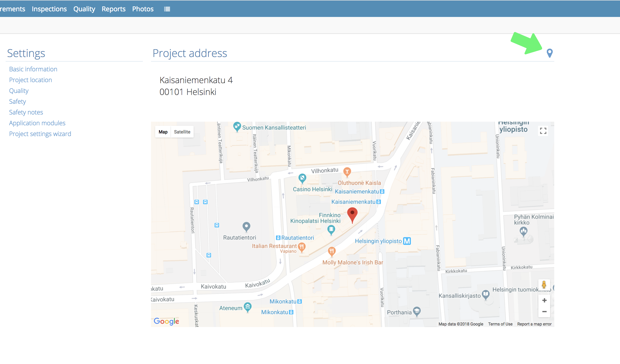Click the lower Mikonkatu tram stop icon
This screenshot has width=620, height=364.
tap(291, 312)
